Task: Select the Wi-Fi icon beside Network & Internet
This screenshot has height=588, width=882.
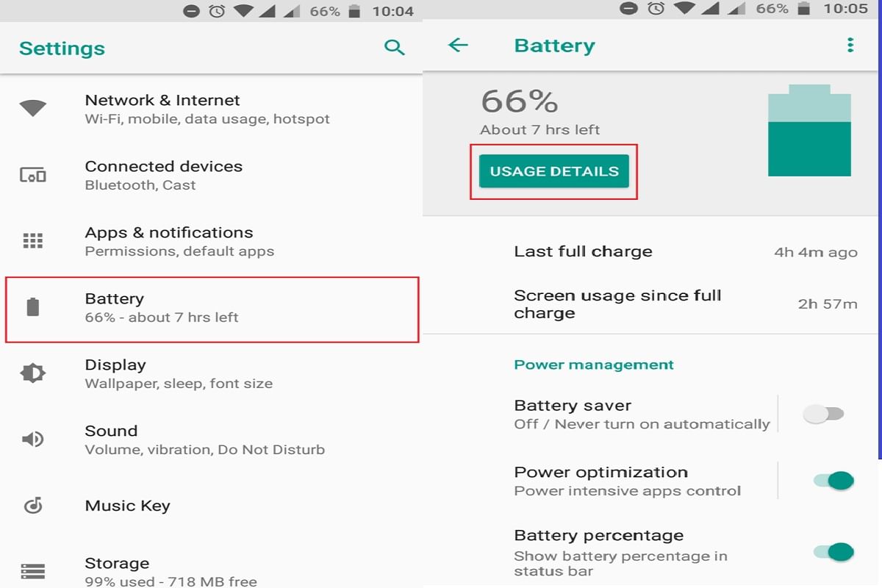Action: click(32, 107)
